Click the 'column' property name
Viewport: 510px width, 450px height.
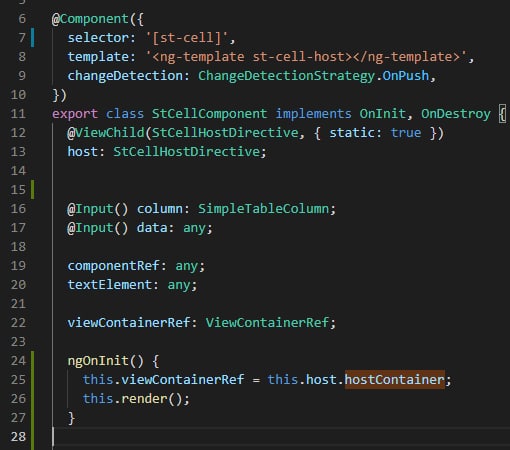(160, 209)
